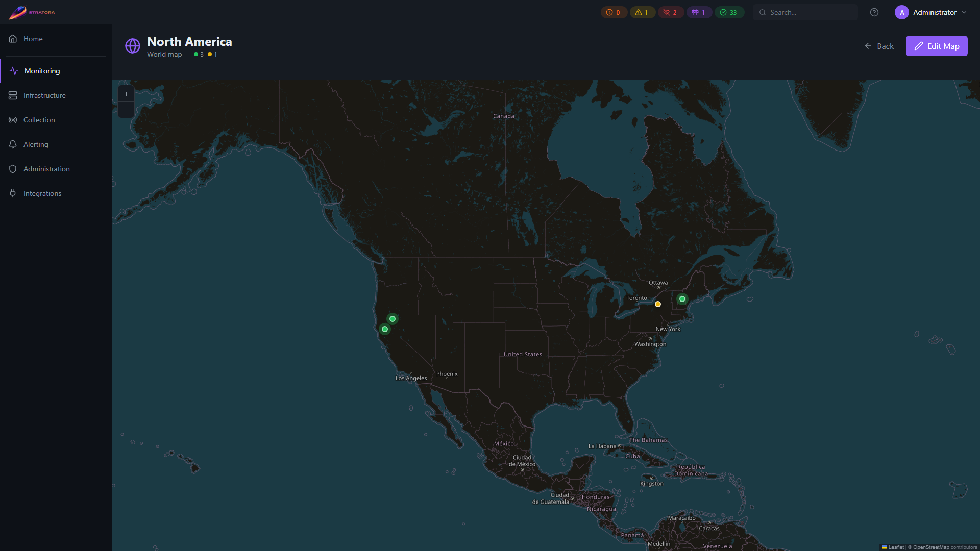
Task: Click the Alerting bell icon
Action: [x=13, y=144]
